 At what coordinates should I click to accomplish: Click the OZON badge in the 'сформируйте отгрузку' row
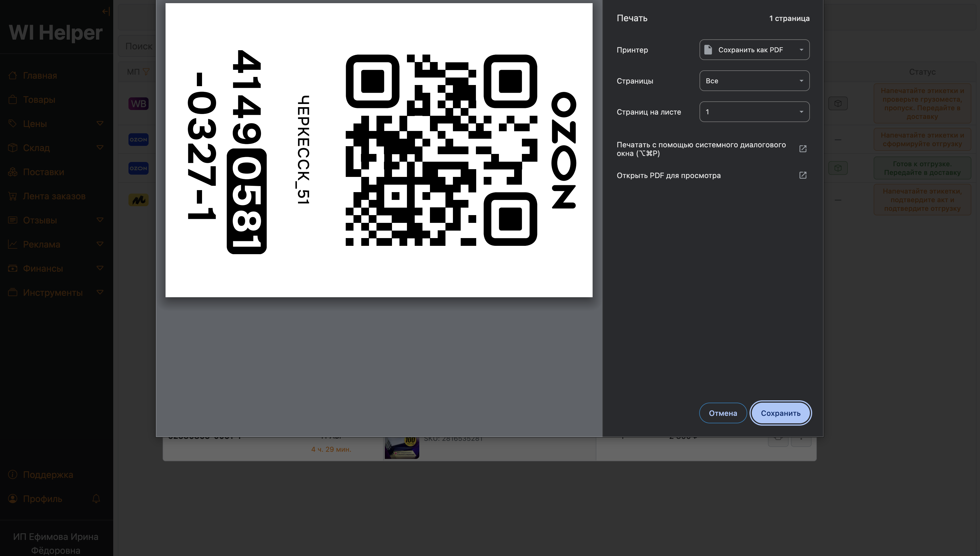(x=138, y=140)
